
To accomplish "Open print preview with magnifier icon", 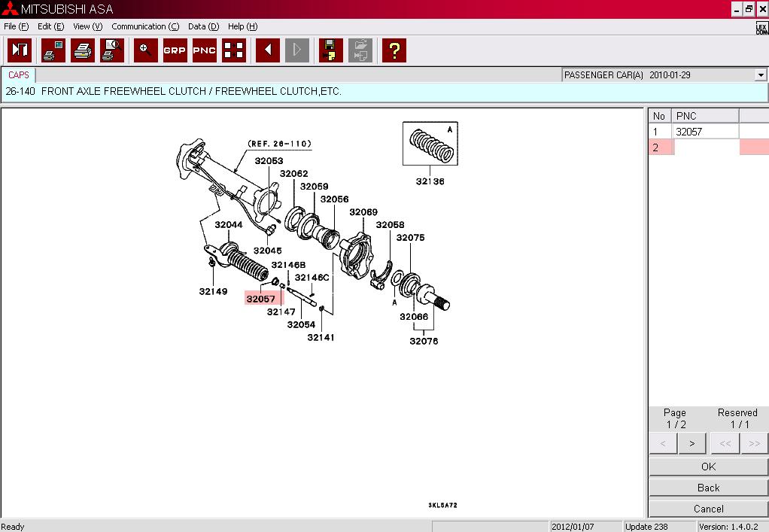I will tap(112, 50).
